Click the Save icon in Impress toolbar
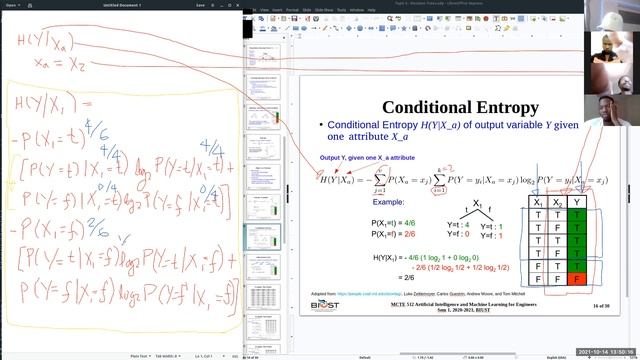The height and width of the screenshot is (360, 640). pyautogui.click(x=294, y=18)
